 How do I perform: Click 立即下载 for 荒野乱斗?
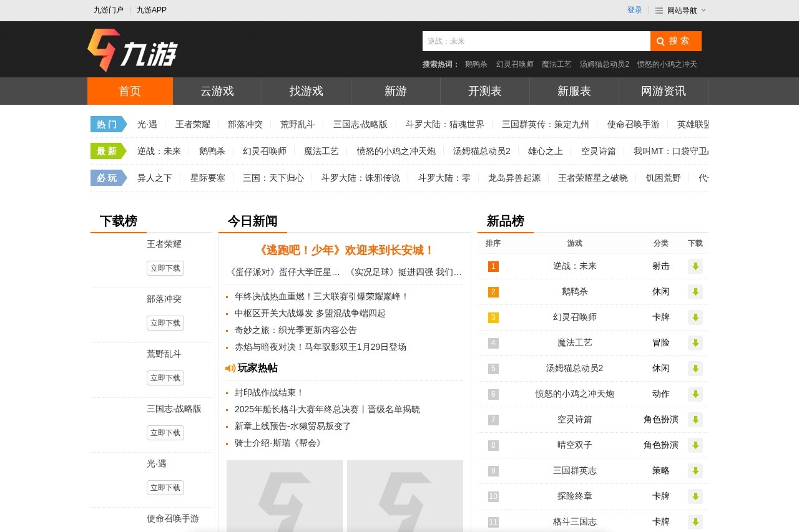point(165,378)
